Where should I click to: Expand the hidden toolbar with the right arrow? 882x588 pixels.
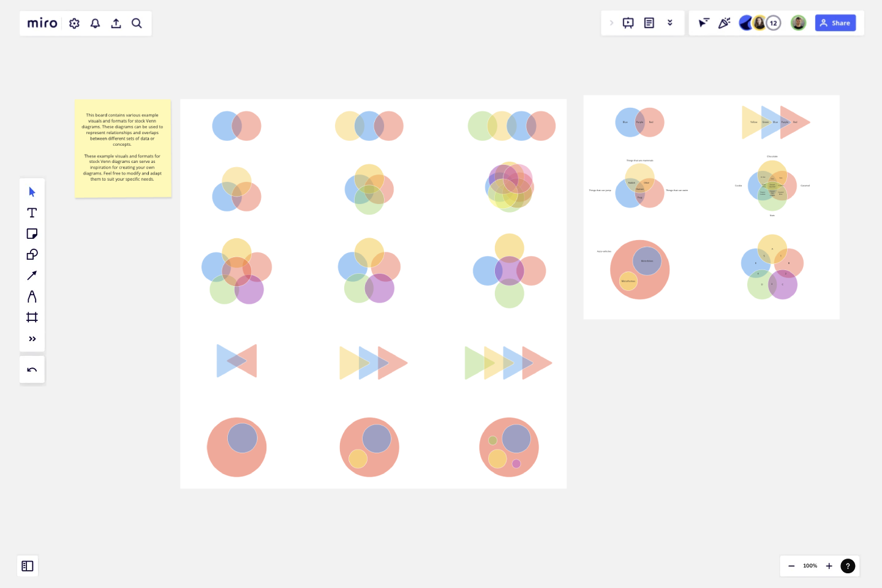(x=611, y=23)
